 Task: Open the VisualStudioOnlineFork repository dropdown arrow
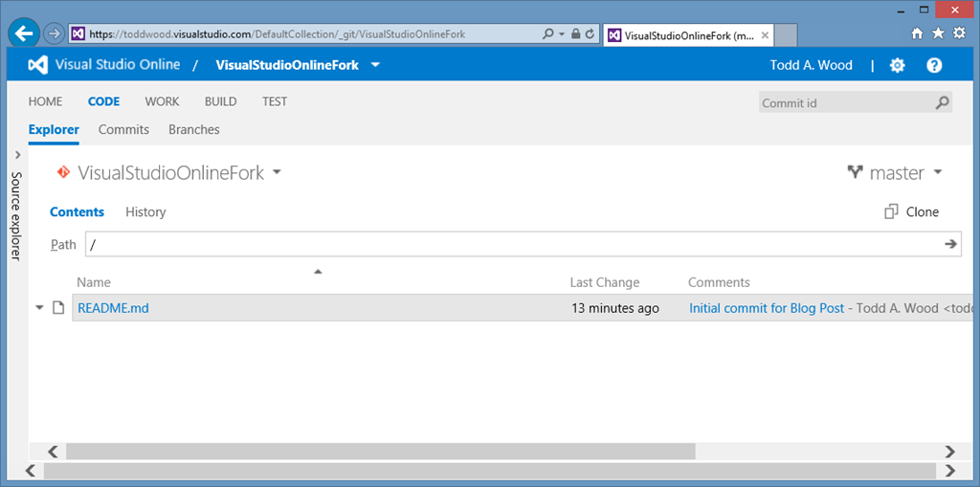click(x=277, y=172)
